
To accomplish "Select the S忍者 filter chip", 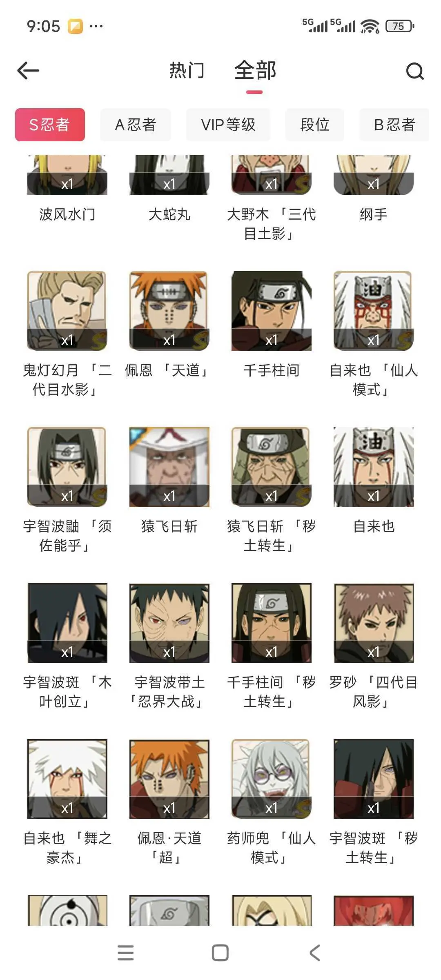I will 50,125.
